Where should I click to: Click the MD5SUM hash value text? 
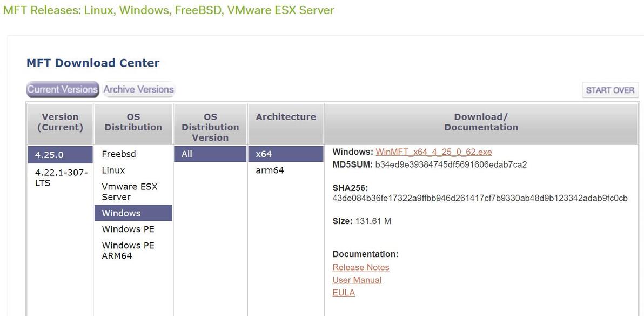point(451,164)
